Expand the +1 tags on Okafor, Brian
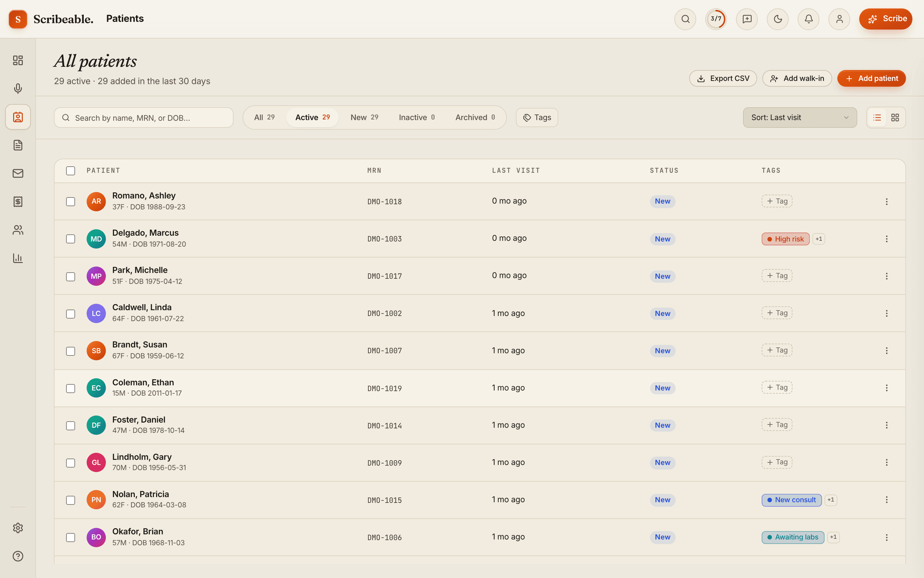The height and width of the screenshot is (578, 924). (x=834, y=537)
